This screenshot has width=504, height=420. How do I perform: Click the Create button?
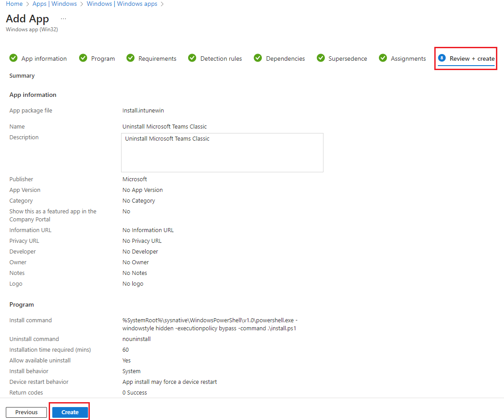[70, 412]
